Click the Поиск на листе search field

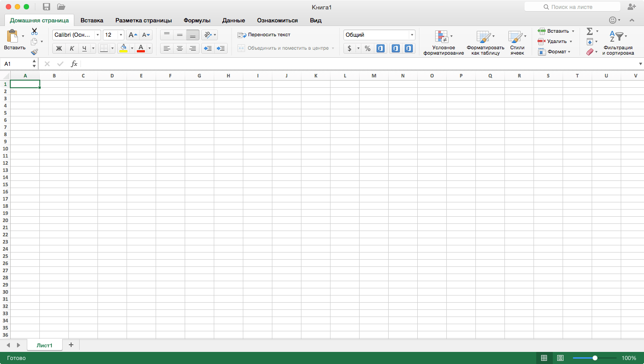[572, 7]
